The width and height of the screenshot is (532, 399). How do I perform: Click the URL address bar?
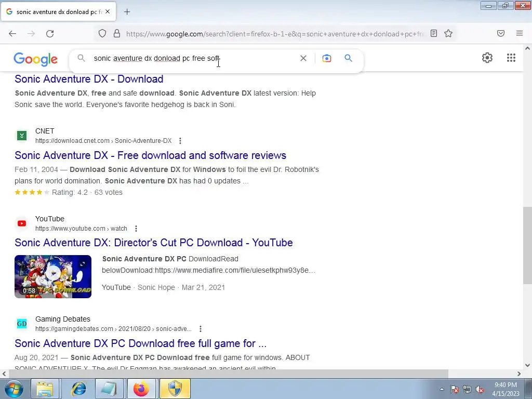(x=275, y=34)
